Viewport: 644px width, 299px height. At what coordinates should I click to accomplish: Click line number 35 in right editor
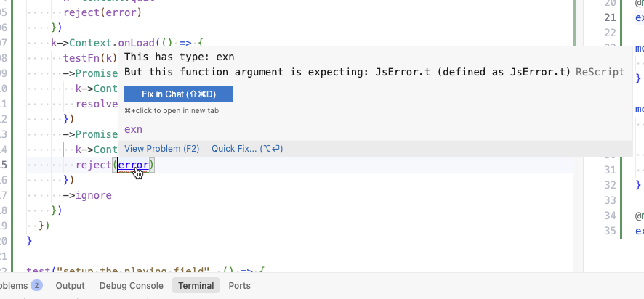[x=611, y=231]
